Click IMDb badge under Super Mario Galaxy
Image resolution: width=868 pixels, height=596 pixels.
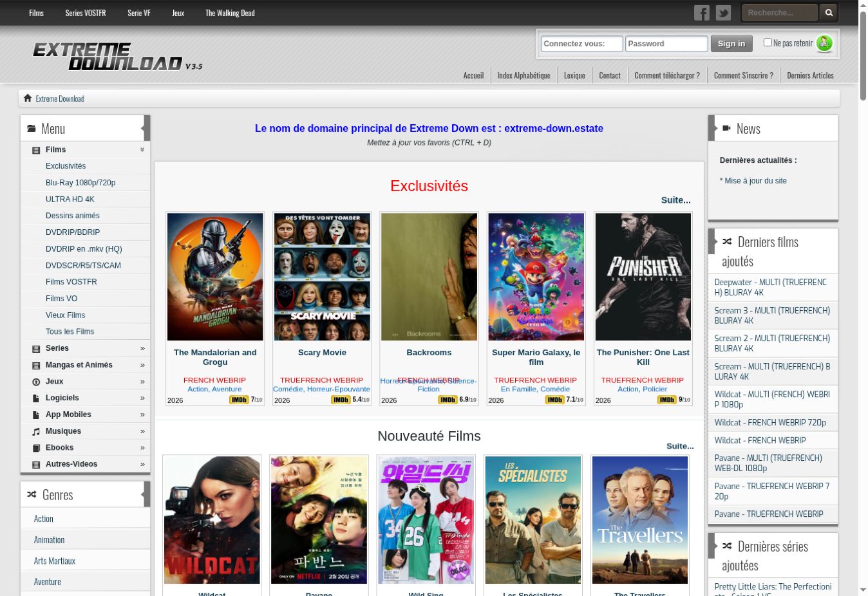pyautogui.click(x=554, y=400)
